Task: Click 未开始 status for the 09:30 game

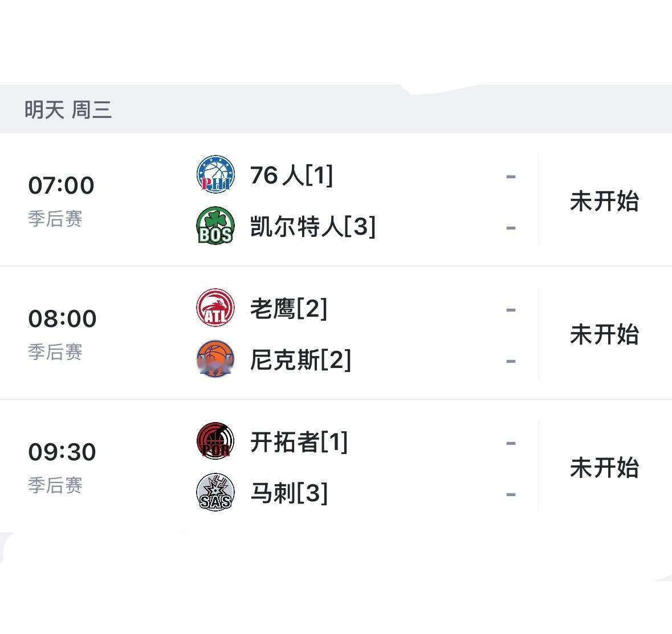Action: [605, 468]
